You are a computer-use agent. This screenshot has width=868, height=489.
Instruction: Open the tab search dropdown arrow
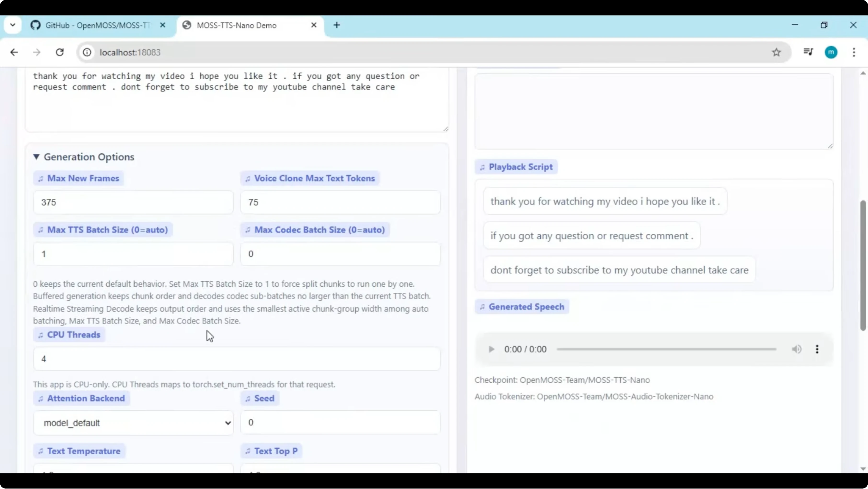pyautogui.click(x=13, y=25)
